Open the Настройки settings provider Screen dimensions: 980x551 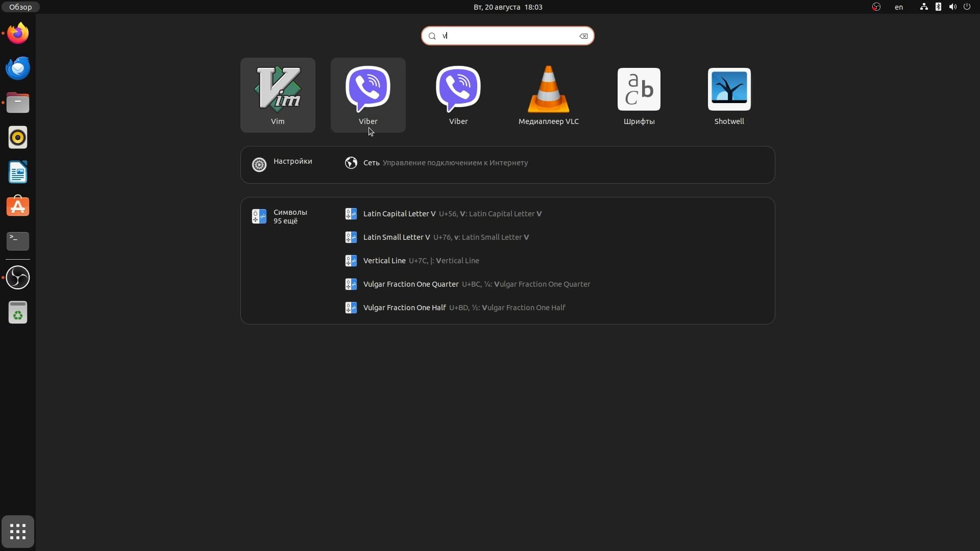(282, 164)
